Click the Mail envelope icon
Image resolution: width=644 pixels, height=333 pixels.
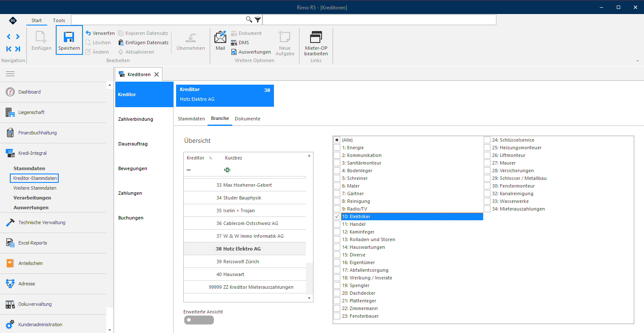[220, 37]
